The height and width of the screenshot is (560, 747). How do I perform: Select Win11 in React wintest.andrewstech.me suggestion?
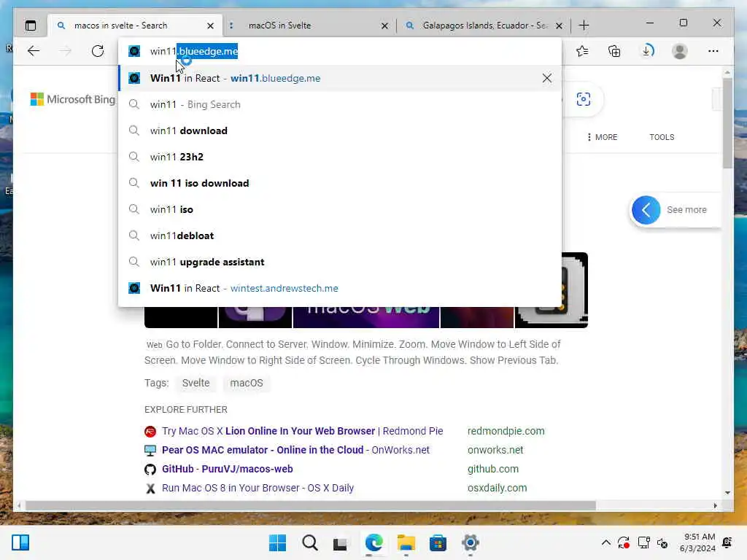pyautogui.click(x=340, y=288)
